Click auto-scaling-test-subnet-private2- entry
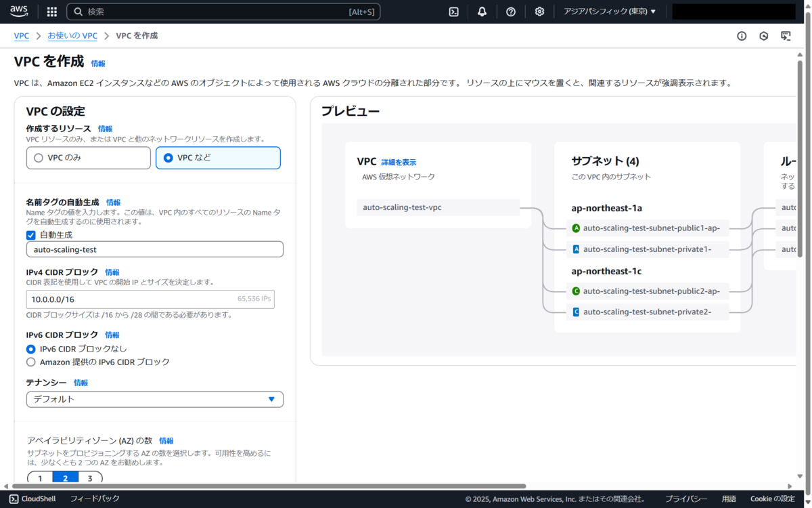The width and height of the screenshot is (812, 508). click(648, 312)
